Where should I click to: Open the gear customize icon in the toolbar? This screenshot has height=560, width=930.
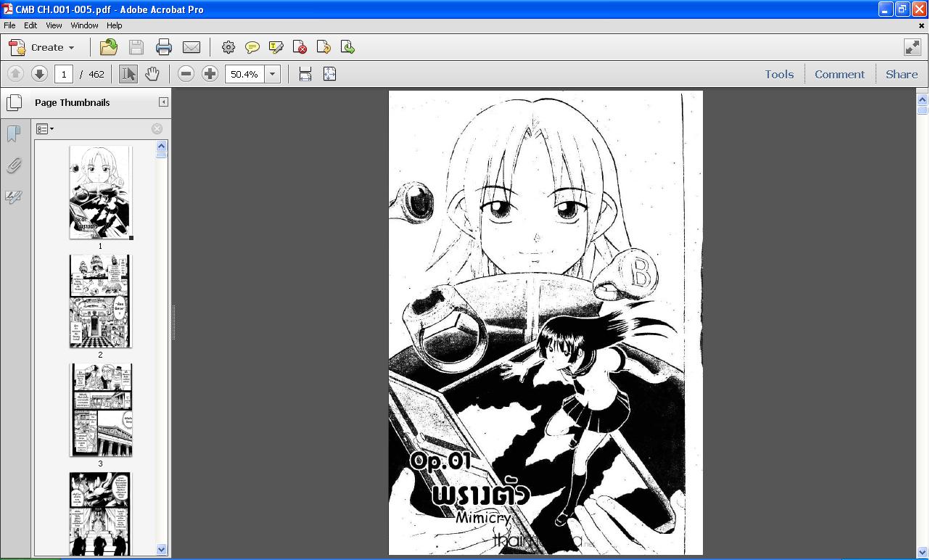229,47
